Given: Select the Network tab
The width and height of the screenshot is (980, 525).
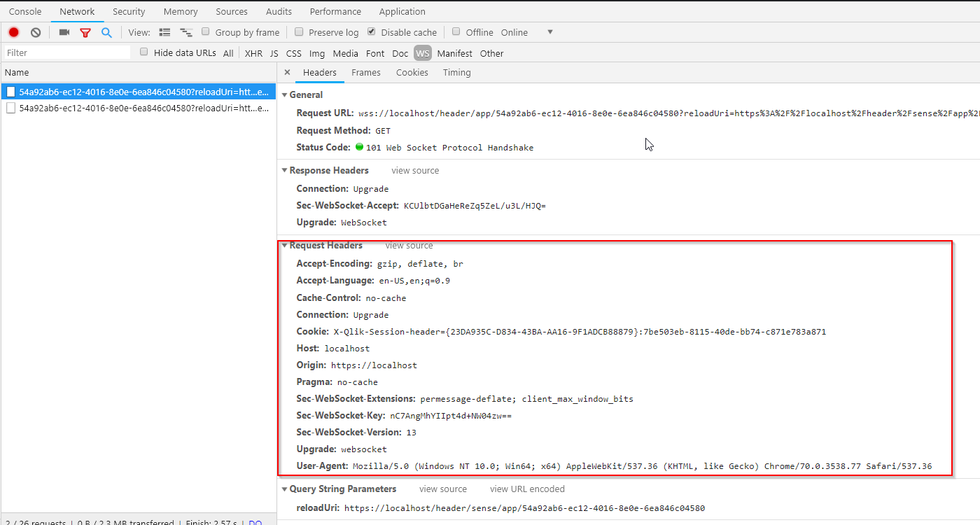Looking at the screenshot, I should click(77, 11).
